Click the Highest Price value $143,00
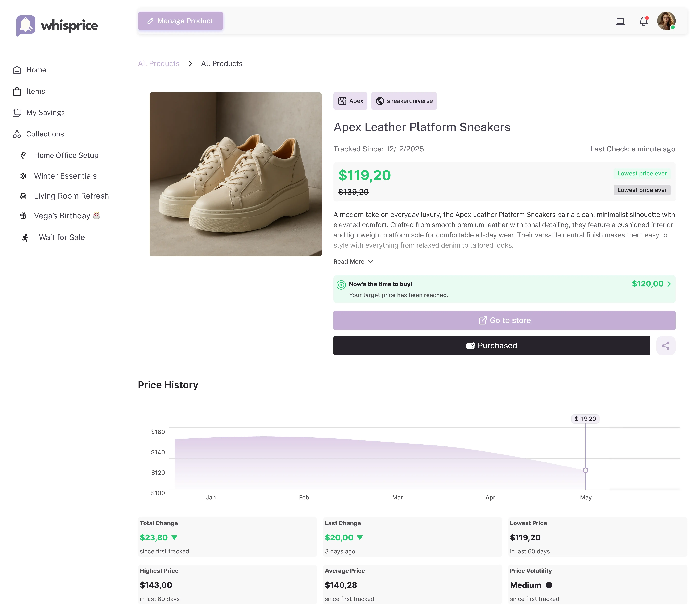 click(156, 585)
